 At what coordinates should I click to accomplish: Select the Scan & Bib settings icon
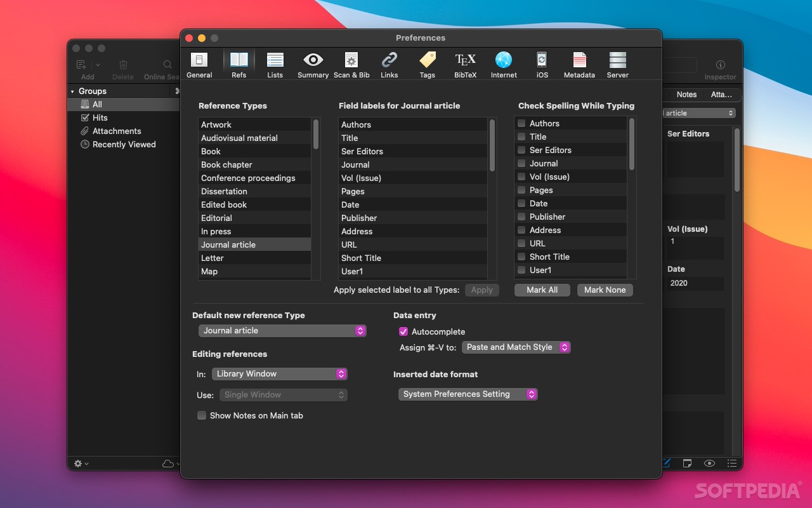pos(351,63)
